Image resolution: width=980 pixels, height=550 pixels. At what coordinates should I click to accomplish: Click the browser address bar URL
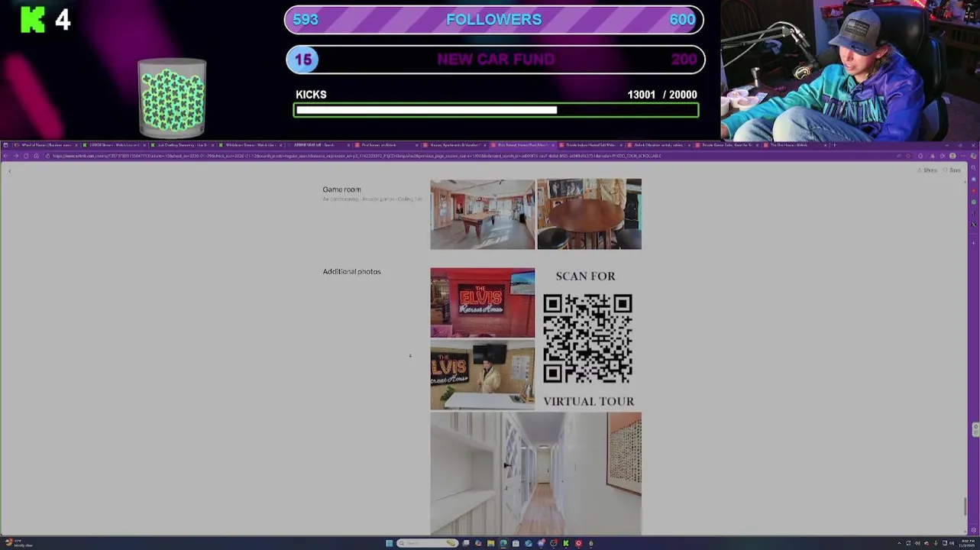357,156
